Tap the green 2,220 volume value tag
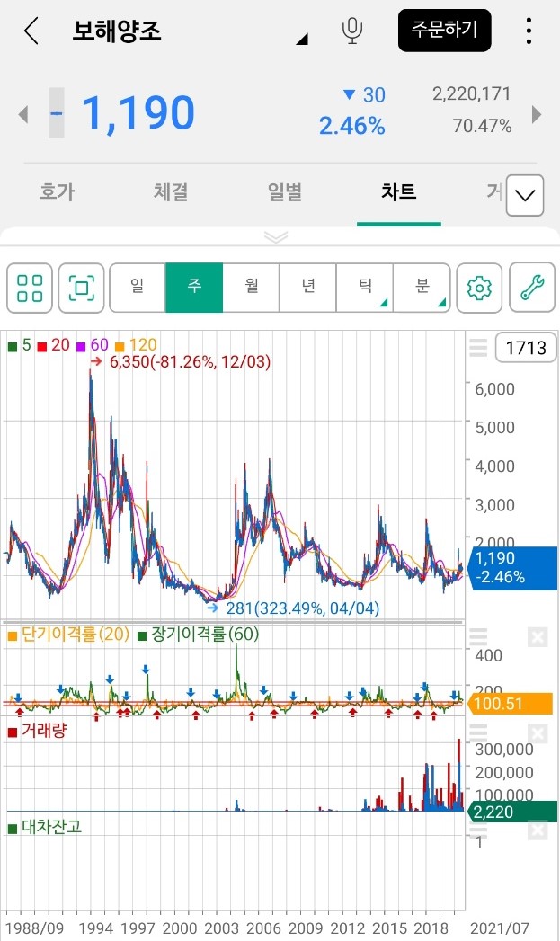 [512, 812]
